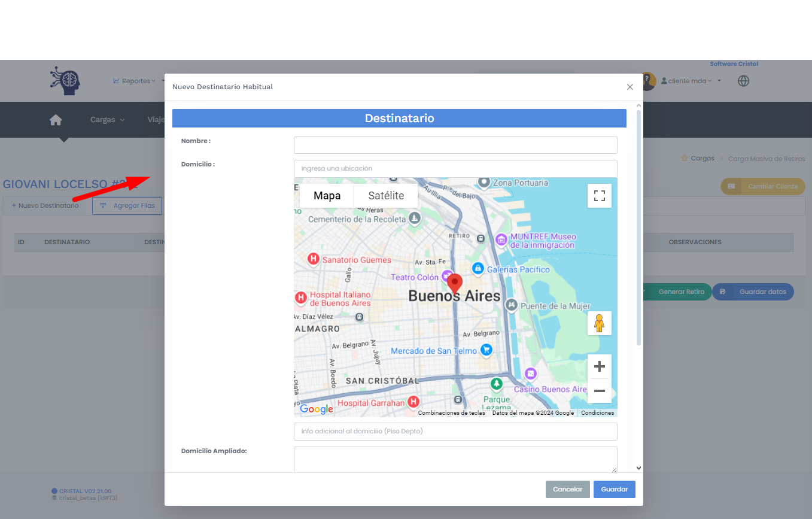Select the Street View pegman icon
Image resolution: width=812 pixels, height=519 pixels.
pos(600,323)
